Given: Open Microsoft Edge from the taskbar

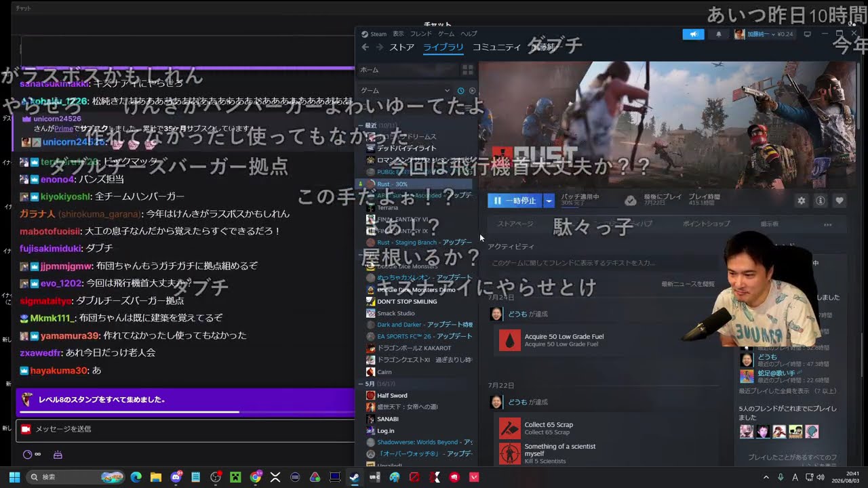Looking at the screenshot, I should click(x=136, y=477).
